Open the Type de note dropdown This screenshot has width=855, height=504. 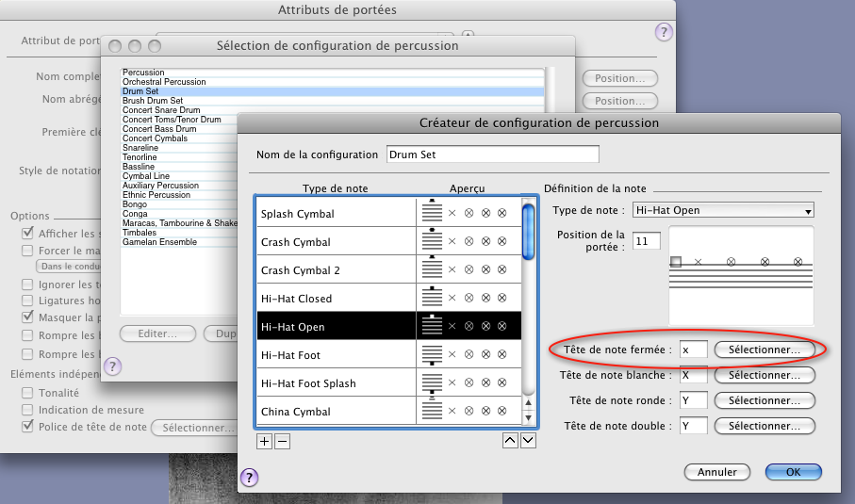click(x=723, y=210)
